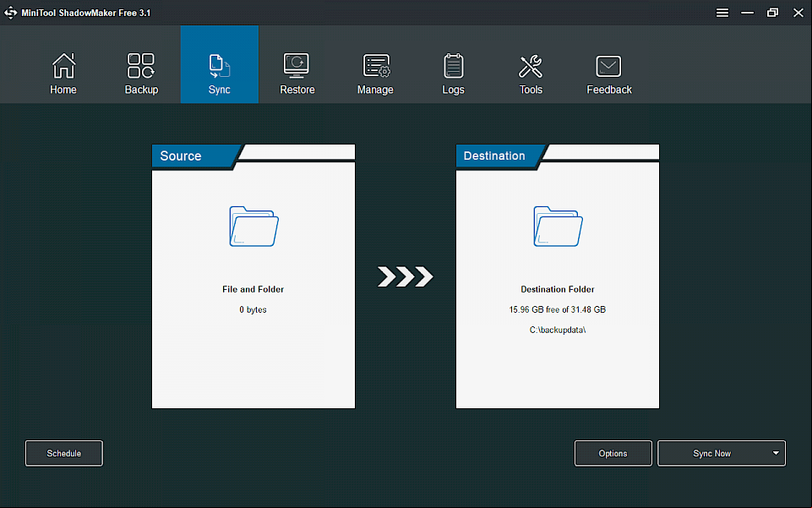Click the Destination folder icon
Viewport: 812px width, 508px height.
(558, 227)
